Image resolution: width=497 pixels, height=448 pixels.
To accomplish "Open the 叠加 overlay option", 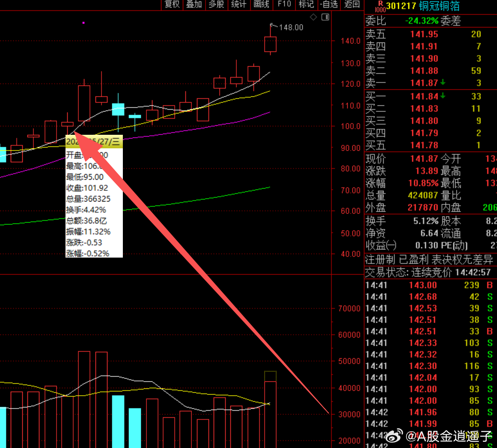I will point(194,4).
